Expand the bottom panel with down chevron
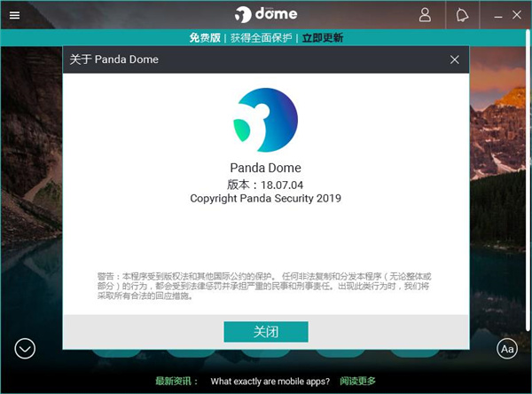 coord(25,349)
